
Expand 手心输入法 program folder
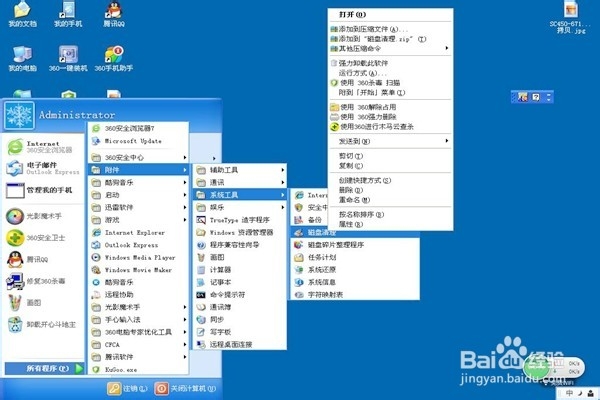(x=139, y=320)
